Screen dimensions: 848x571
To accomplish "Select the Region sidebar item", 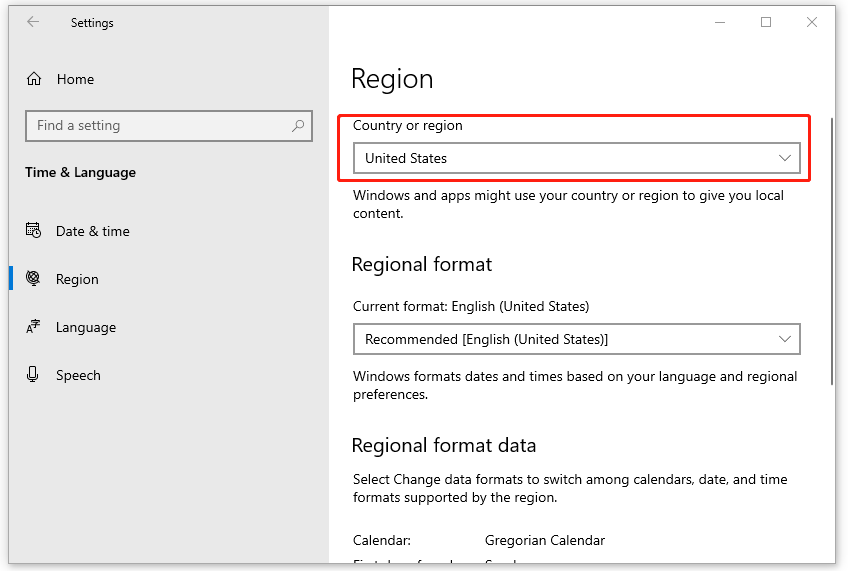I will pyautogui.click(x=168, y=279).
